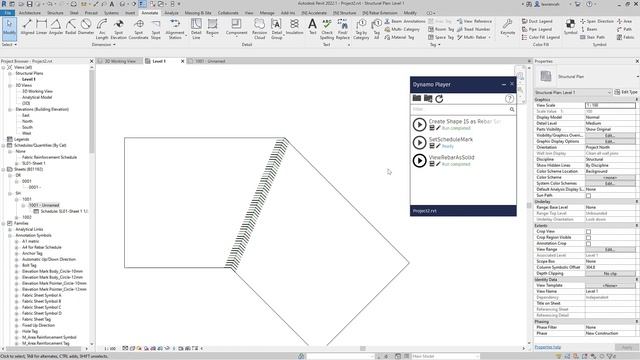Screen dimensions: 640x360
Task: Collapse Elevations (Building Elevation) node
Action: 10,109
